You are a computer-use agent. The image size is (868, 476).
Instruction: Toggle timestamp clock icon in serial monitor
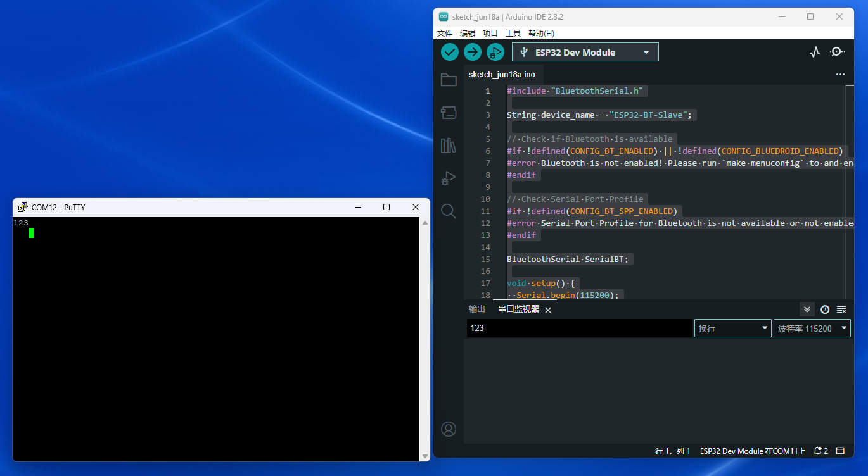coord(825,310)
